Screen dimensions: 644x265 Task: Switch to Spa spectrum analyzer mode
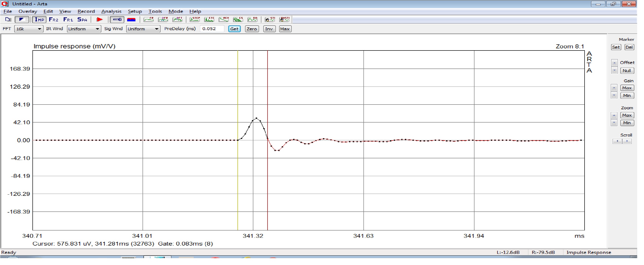(x=82, y=19)
